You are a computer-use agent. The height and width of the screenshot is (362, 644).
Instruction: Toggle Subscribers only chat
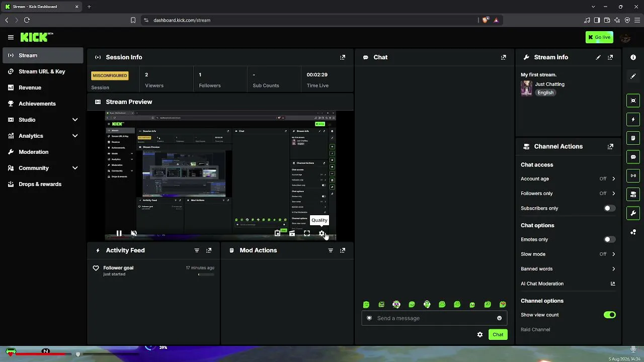pyautogui.click(x=609, y=208)
